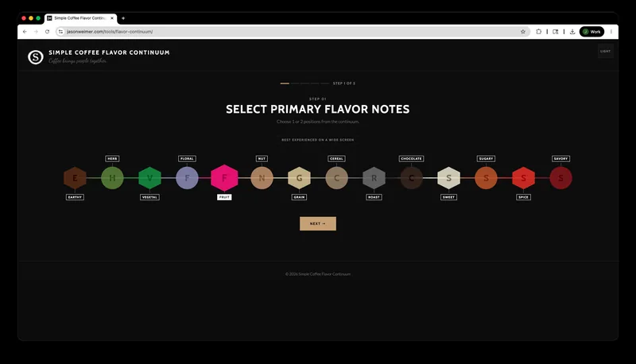This screenshot has width=636, height=364.
Task: Open the browser downloads icon
Action: (x=572, y=32)
